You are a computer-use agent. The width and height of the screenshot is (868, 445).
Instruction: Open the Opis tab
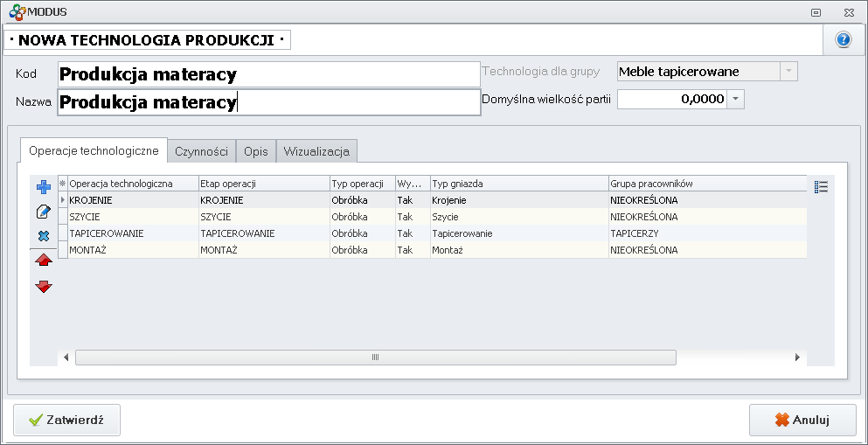pyautogui.click(x=256, y=151)
